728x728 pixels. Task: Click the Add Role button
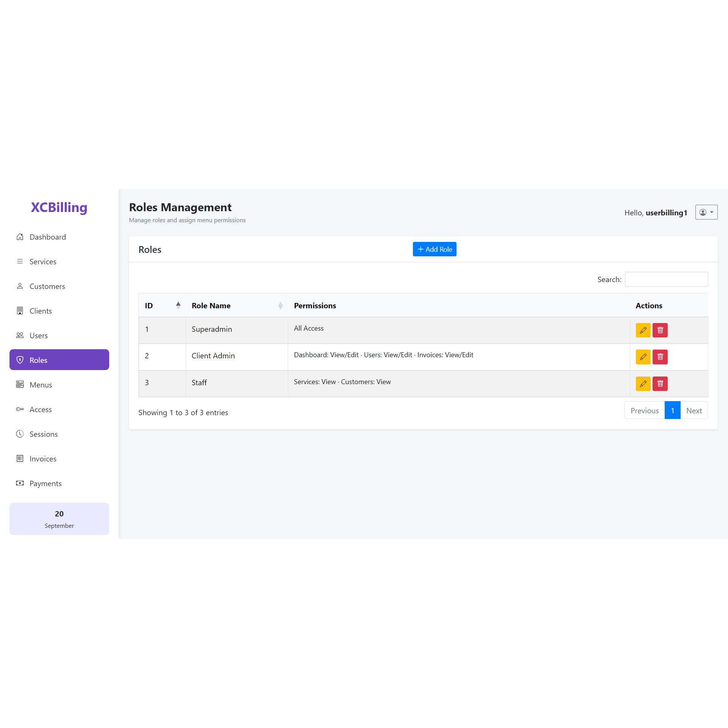click(434, 249)
